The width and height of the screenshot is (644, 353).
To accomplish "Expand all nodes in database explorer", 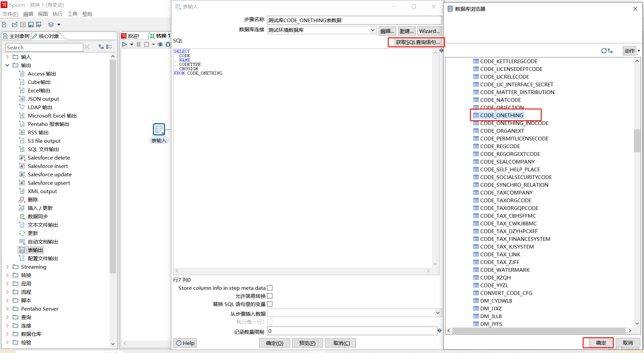I will click(x=610, y=51).
